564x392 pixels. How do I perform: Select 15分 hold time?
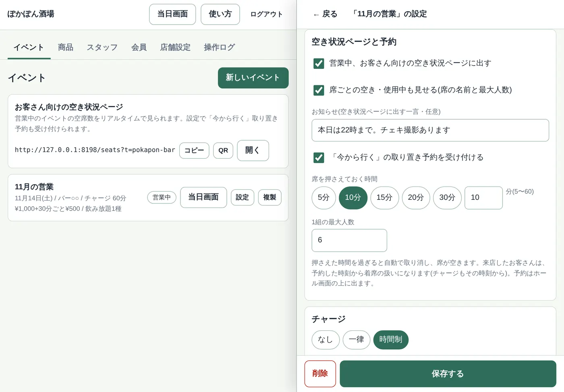tap(384, 198)
